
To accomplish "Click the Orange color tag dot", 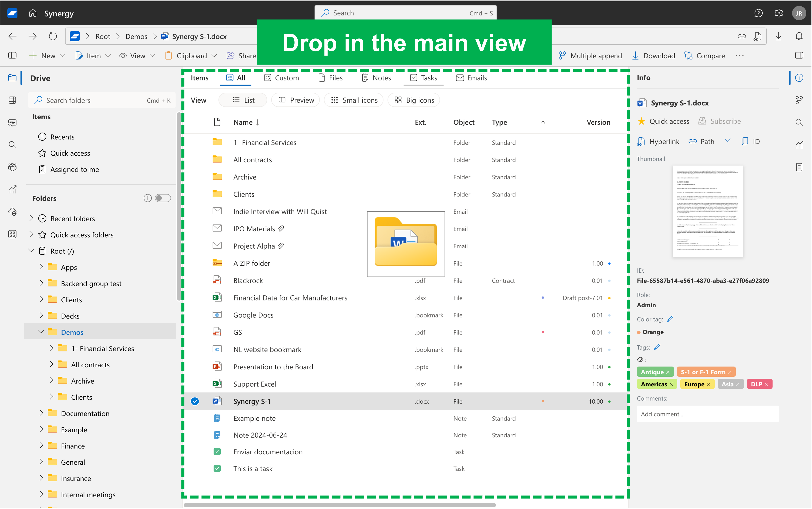I will [639, 332].
